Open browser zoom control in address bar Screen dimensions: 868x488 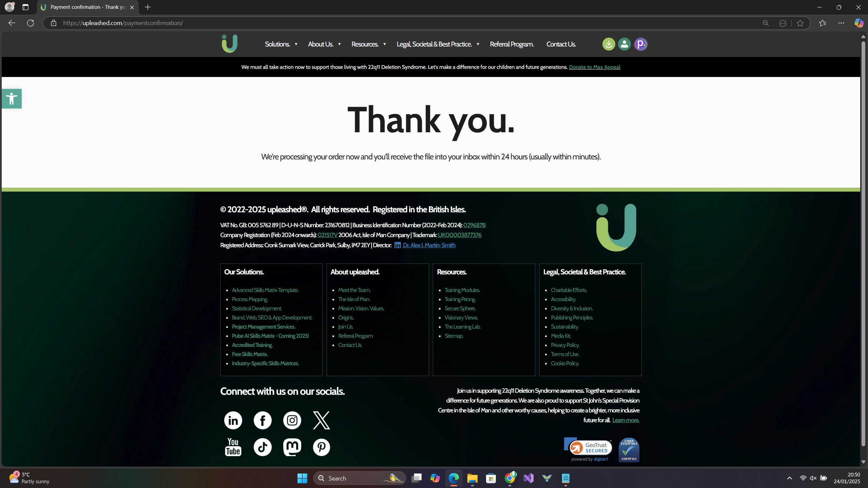coord(766,23)
